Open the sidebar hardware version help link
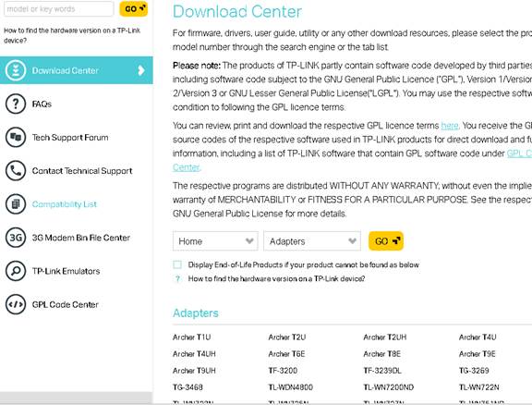 coord(72,35)
